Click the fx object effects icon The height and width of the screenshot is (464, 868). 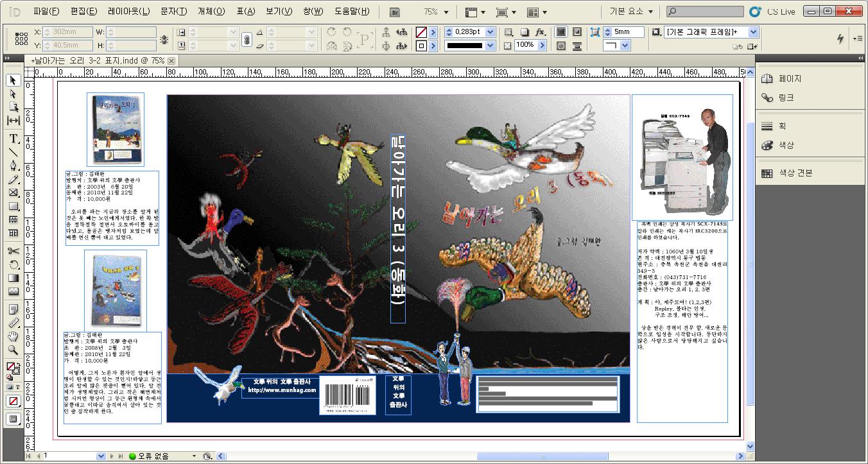coord(540,32)
